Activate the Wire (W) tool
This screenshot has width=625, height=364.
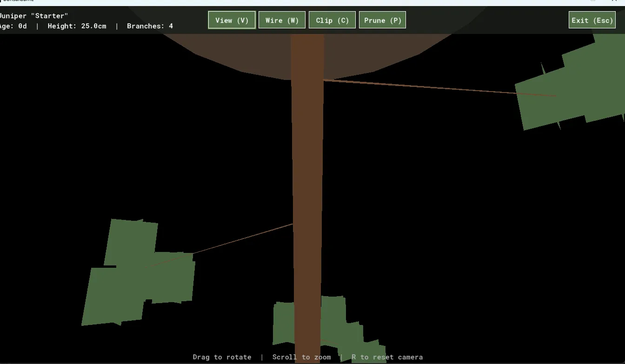pyautogui.click(x=282, y=20)
